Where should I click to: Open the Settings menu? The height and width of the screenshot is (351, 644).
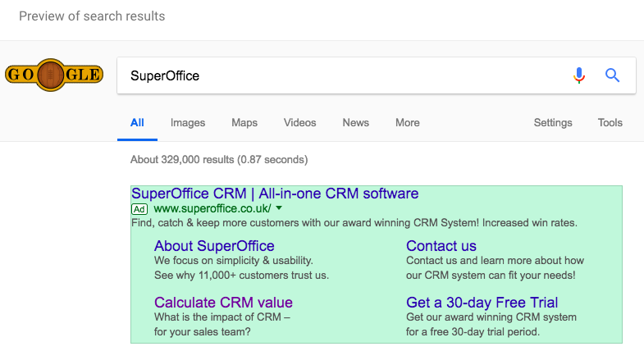553,123
